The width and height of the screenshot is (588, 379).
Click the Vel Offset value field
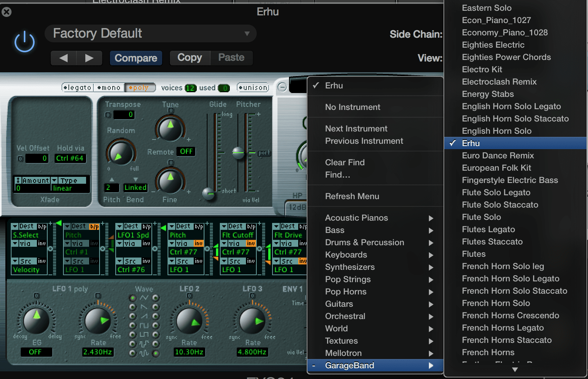point(37,158)
